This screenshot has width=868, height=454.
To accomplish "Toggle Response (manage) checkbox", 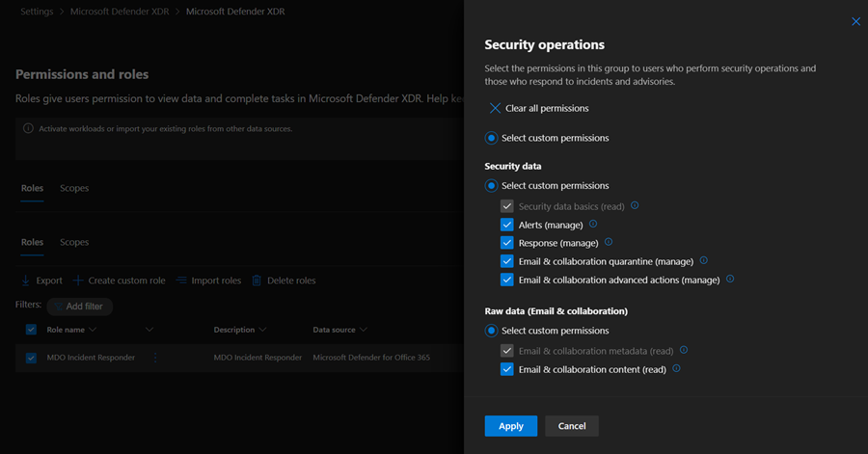I will [507, 243].
